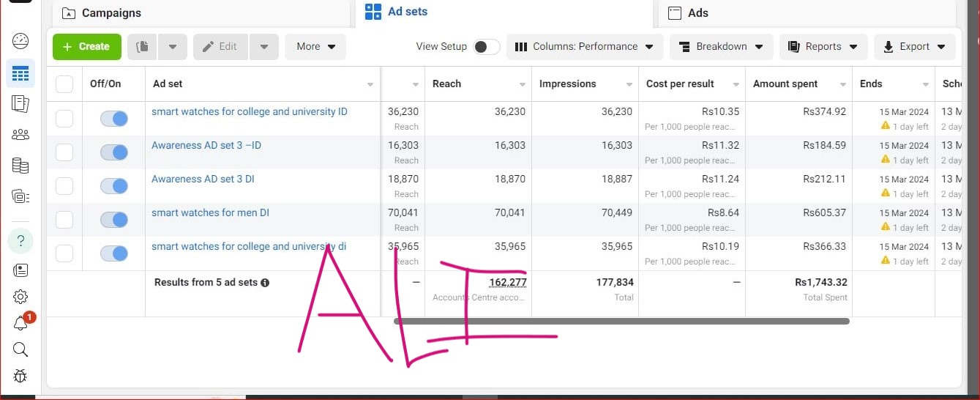980x400 pixels.
Task: Tick the select-all checkbox in header row
Action: [64, 84]
